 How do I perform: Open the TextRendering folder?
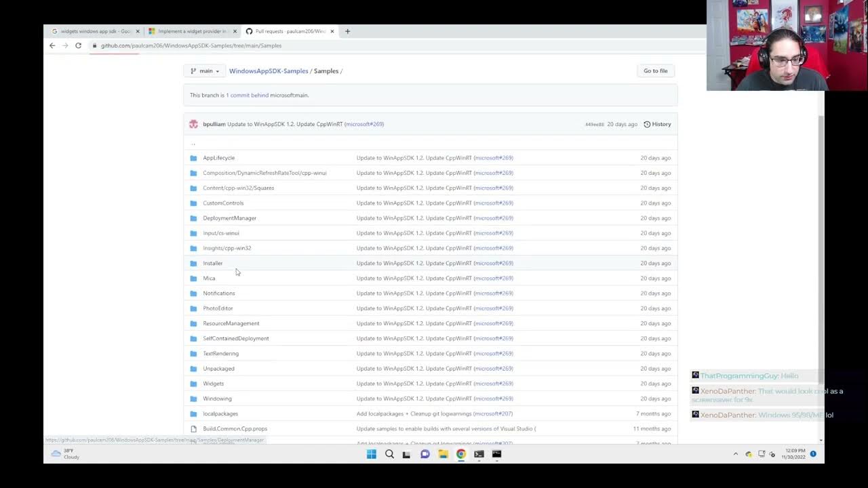pos(221,353)
